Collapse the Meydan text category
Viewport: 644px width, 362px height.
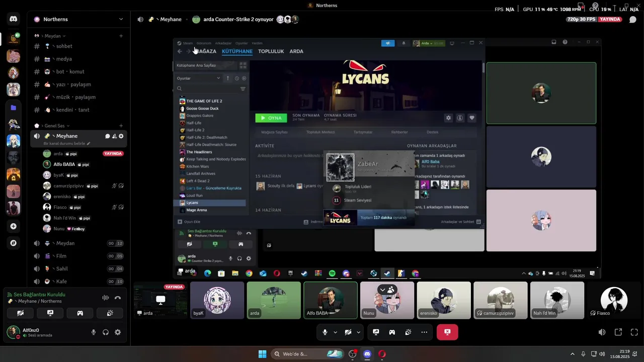(52, 36)
